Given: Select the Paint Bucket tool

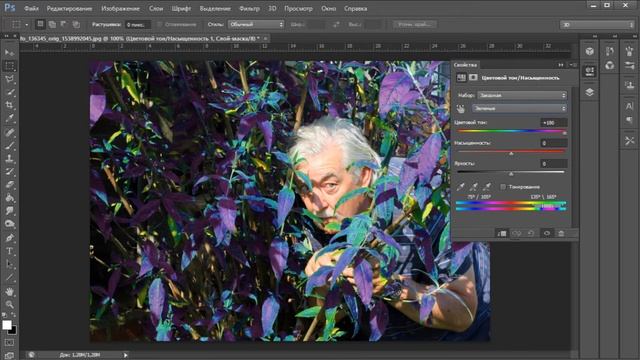Looking at the screenshot, I should [x=9, y=198].
